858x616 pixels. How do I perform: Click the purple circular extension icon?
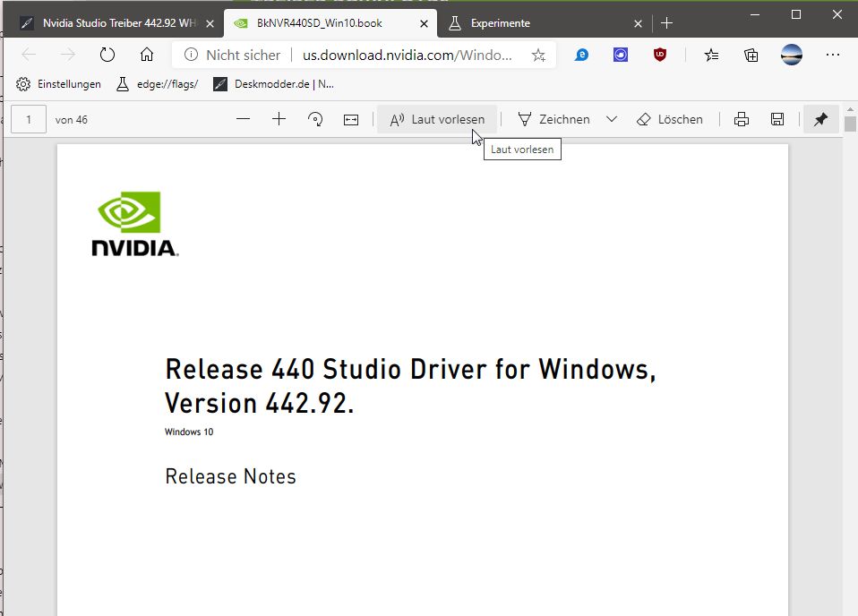[621, 55]
